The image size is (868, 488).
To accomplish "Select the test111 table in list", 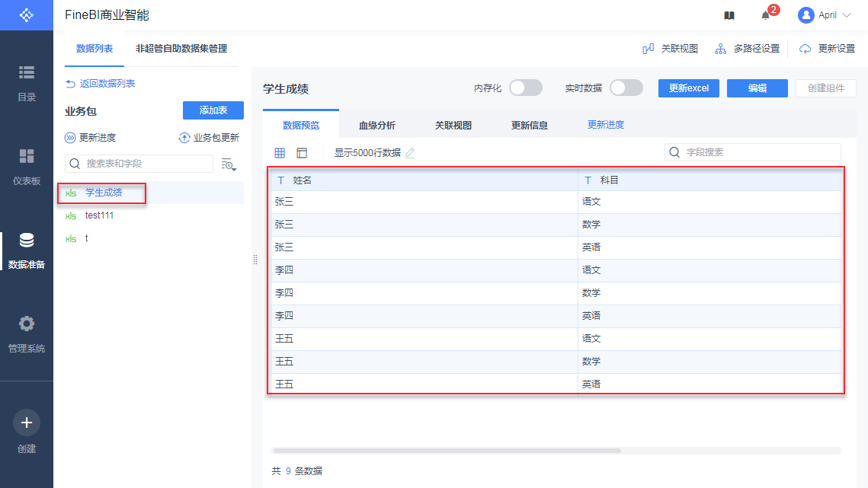I will (x=99, y=215).
